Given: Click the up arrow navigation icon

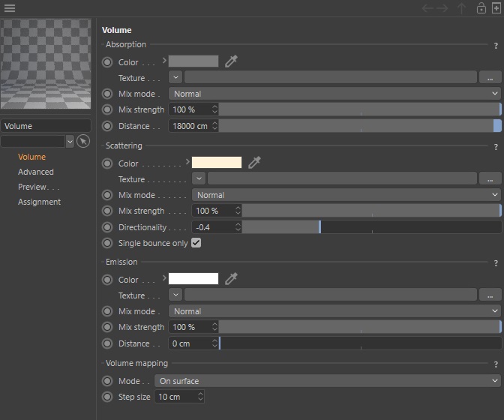Looking at the screenshot, I should coord(461,8).
